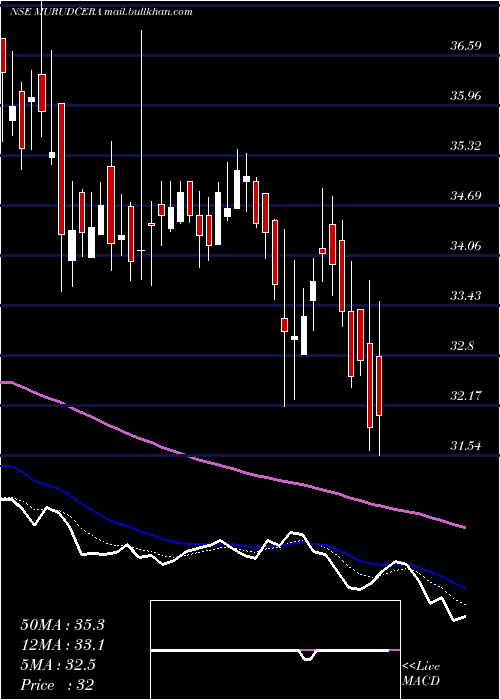Click the 34.06 price axis label
The image size is (500, 700).
[x=464, y=246]
